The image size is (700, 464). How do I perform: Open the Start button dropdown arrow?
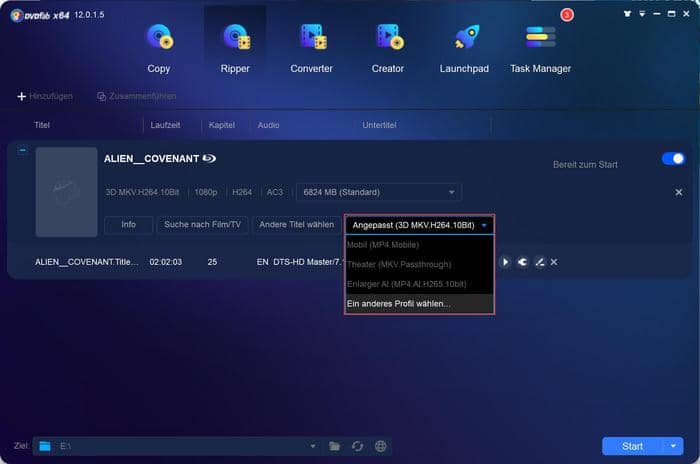coord(673,446)
